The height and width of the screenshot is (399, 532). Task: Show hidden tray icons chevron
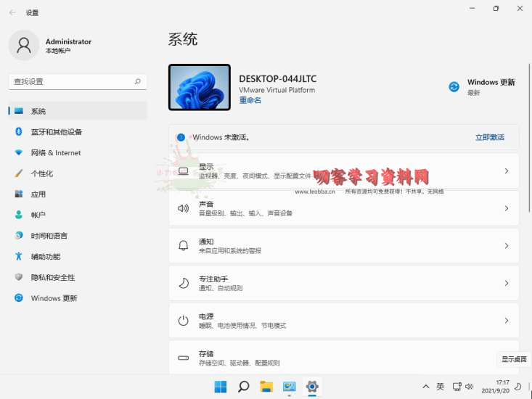coord(426,387)
